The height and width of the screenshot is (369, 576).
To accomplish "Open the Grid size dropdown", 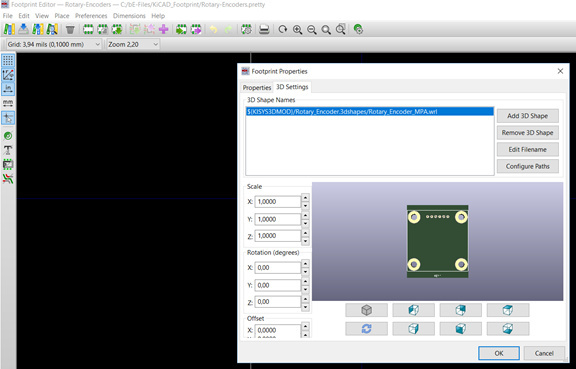I will [54, 44].
